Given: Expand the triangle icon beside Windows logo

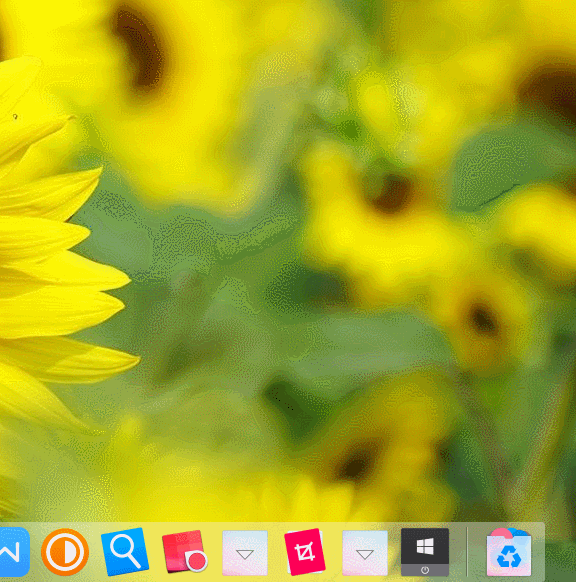Looking at the screenshot, I should [365, 553].
